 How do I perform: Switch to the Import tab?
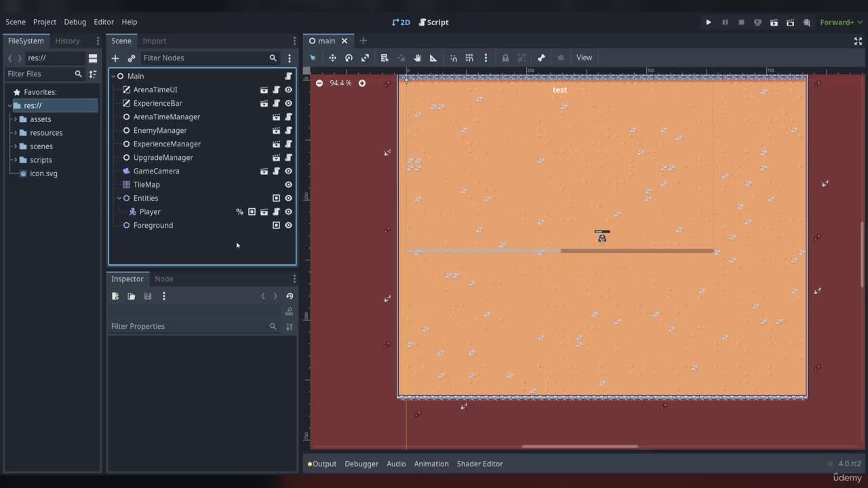coord(154,41)
